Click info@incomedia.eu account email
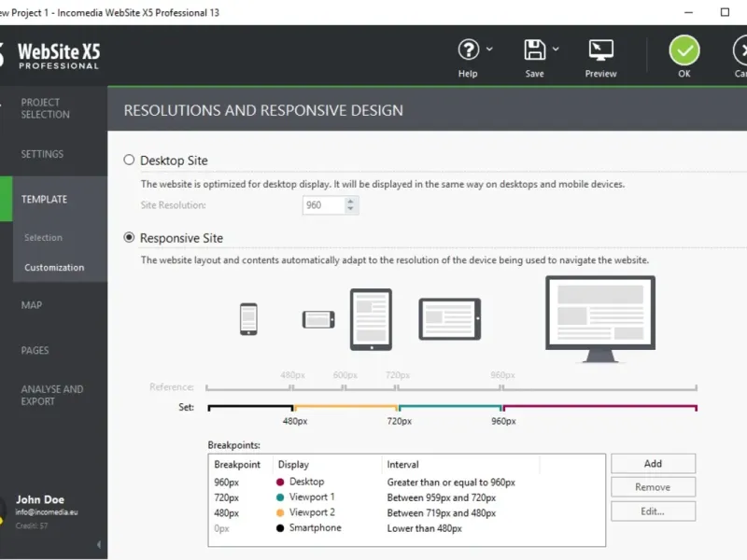Viewport: 747px width, 560px height. pos(47,512)
